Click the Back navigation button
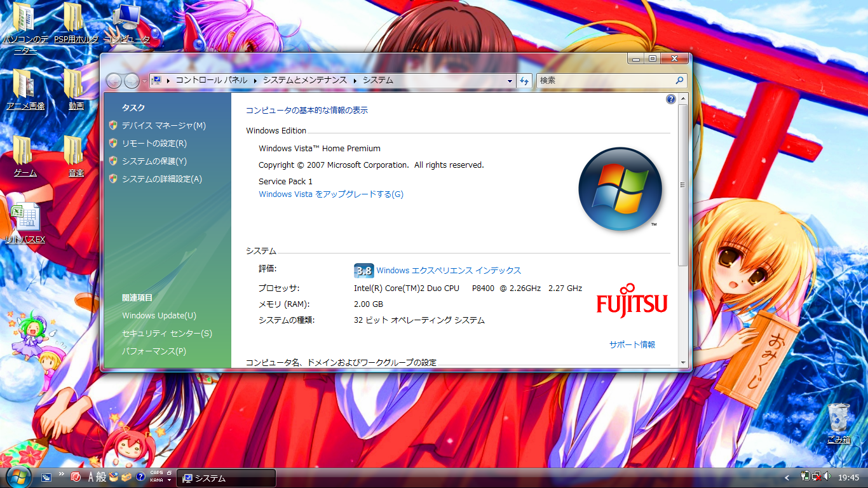Viewport: 868px width, 488px height. click(x=114, y=81)
